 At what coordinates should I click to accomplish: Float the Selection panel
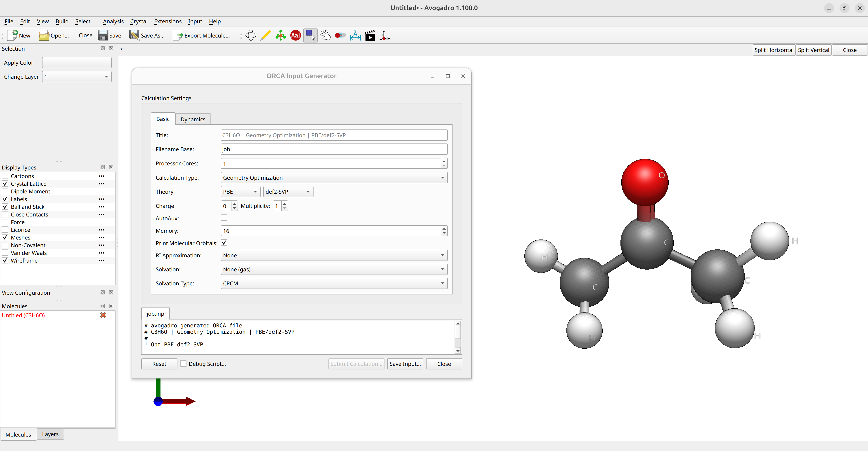[102, 49]
